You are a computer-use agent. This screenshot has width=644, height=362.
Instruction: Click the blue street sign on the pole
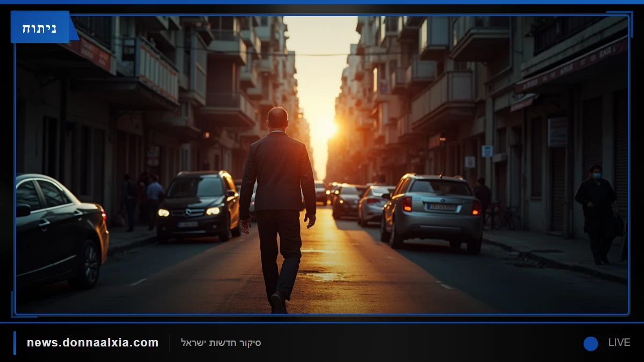(487, 151)
